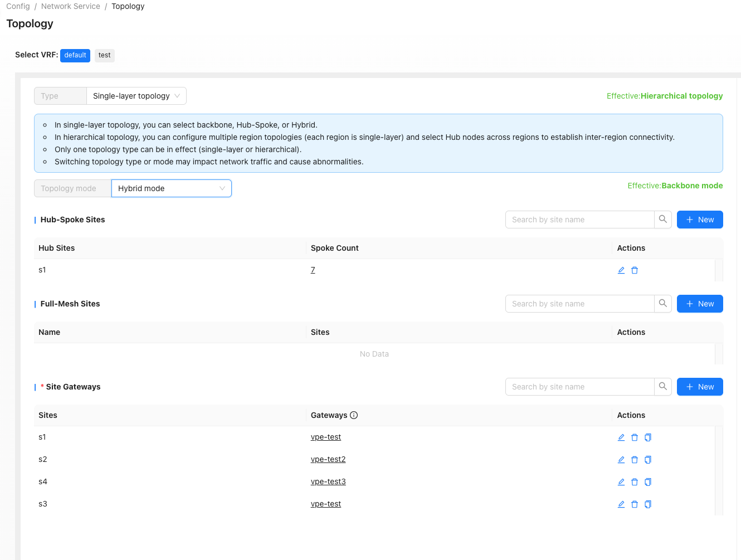Add a new Site Gateway
741x560 pixels.
[700, 387]
